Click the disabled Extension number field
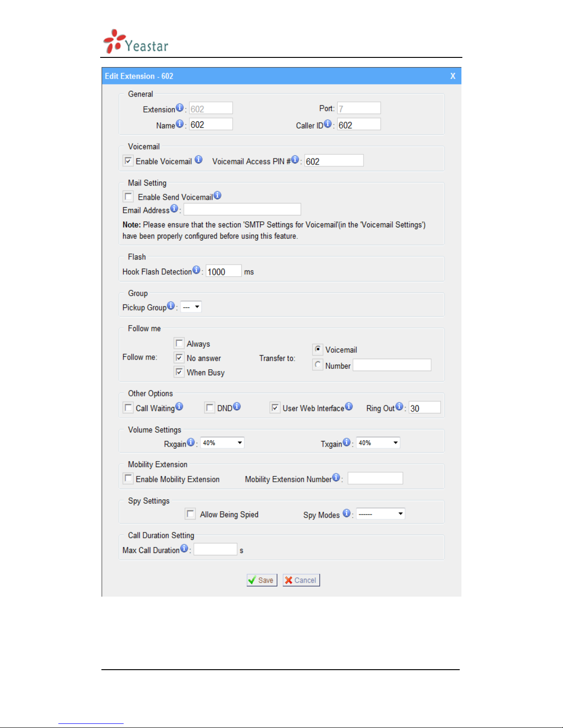Viewport: 563px width, 728px height. click(211, 108)
